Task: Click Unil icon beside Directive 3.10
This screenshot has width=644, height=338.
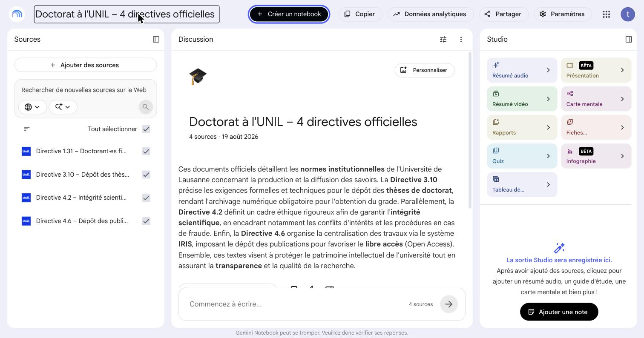Action: 26,175
